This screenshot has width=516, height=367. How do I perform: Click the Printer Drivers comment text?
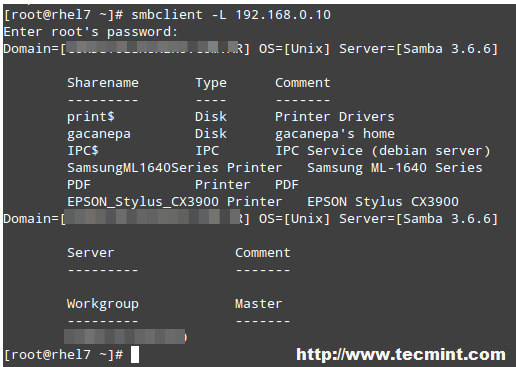pos(335,117)
